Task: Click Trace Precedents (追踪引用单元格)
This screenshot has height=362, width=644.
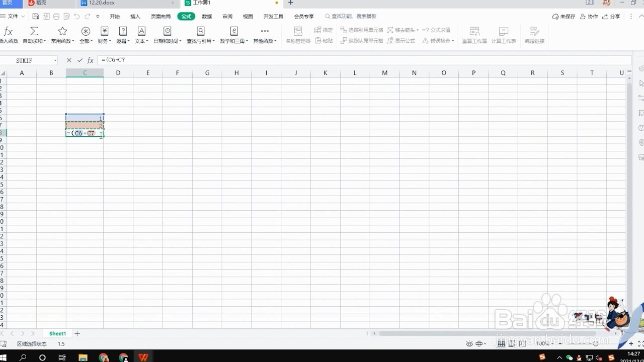Action: pyautogui.click(x=361, y=30)
